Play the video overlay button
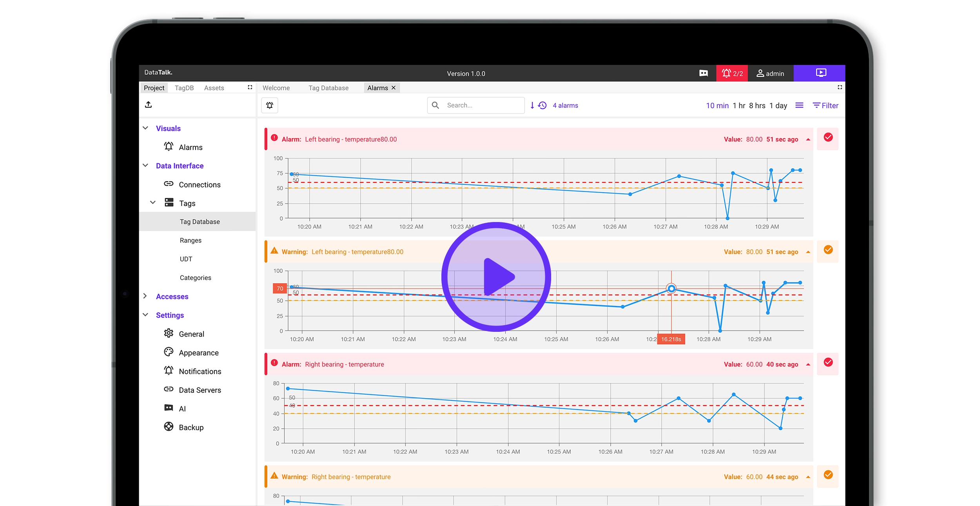 (x=496, y=277)
